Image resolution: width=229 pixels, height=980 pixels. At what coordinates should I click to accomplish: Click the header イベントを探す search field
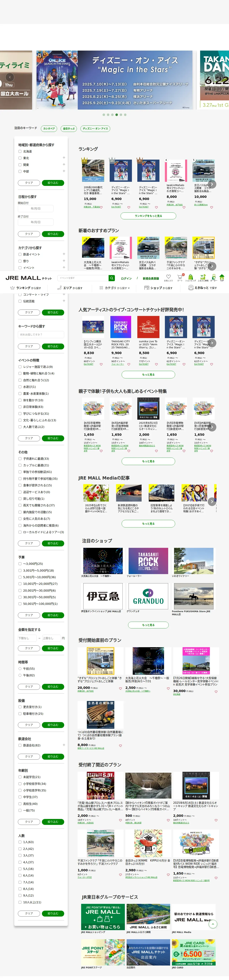83,278
